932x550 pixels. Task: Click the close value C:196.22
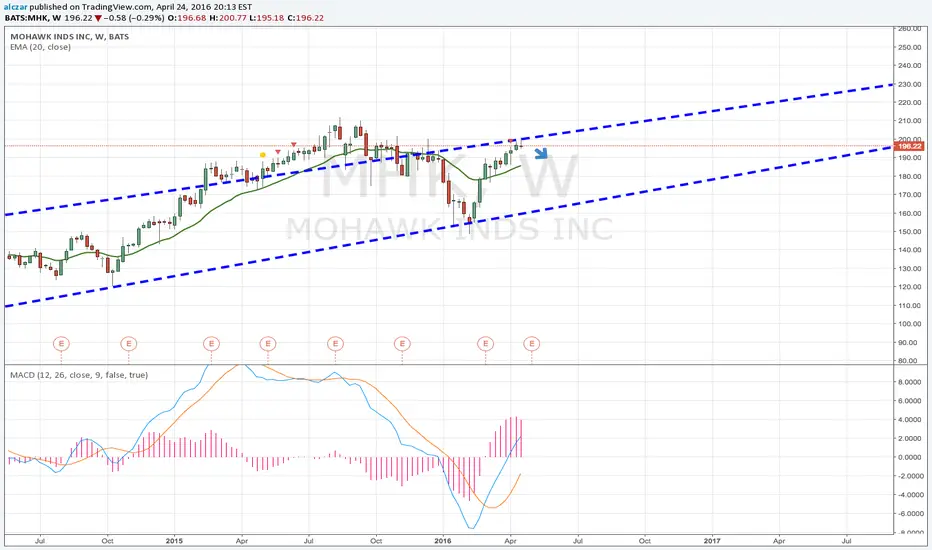(x=306, y=18)
